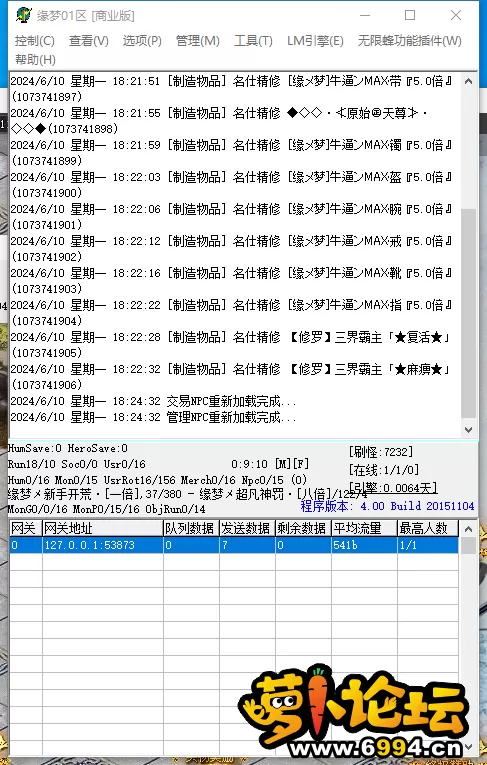Maximize the 缘梦01区 window
The width and height of the screenshot is (487, 765).
(x=410, y=16)
